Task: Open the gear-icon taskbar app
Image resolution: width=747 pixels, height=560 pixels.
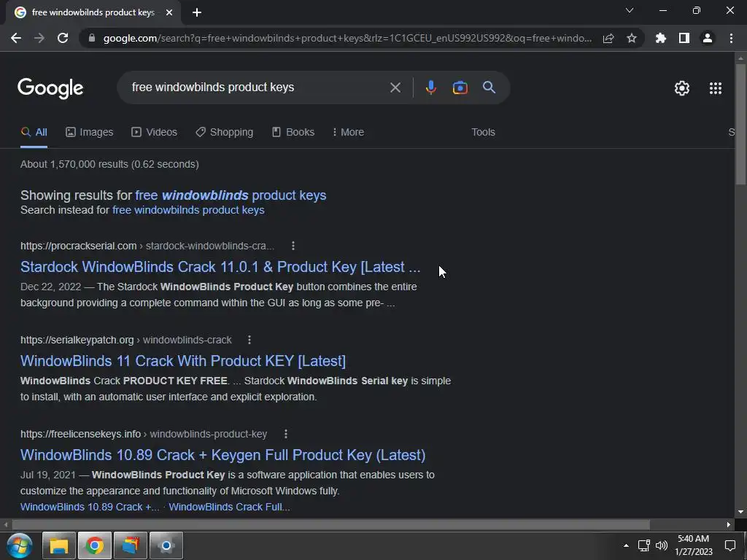Action: click(x=166, y=545)
